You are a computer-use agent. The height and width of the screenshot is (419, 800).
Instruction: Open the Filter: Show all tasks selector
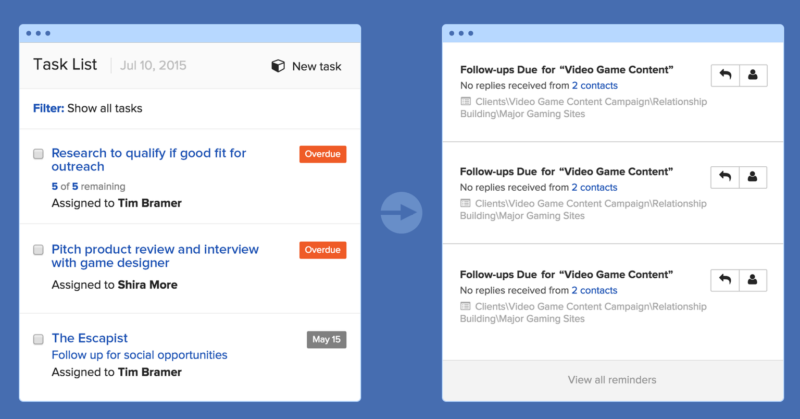pyautogui.click(x=88, y=108)
